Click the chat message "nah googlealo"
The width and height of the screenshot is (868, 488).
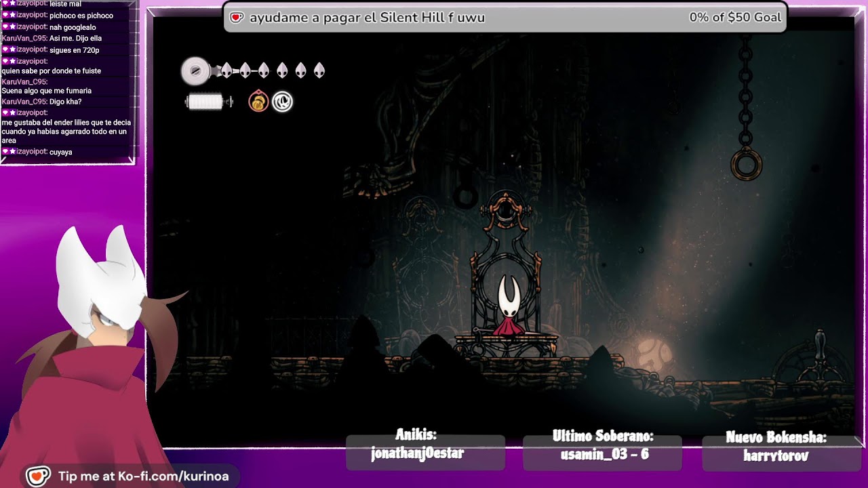(x=73, y=27)
